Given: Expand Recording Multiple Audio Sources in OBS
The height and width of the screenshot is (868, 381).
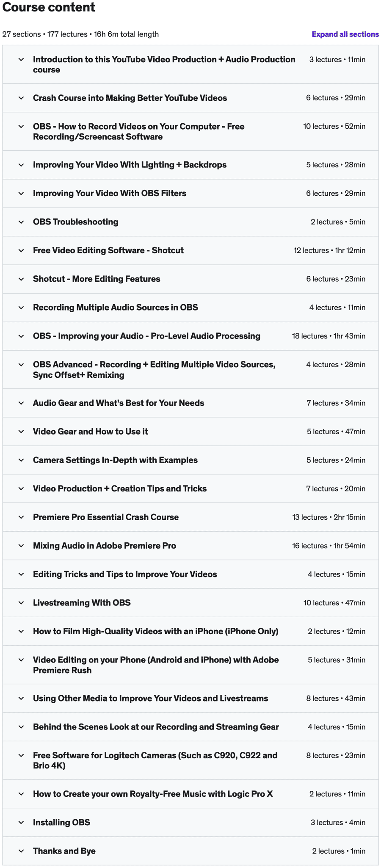Looking at the screenshot, I should click(x=116, y=308).
